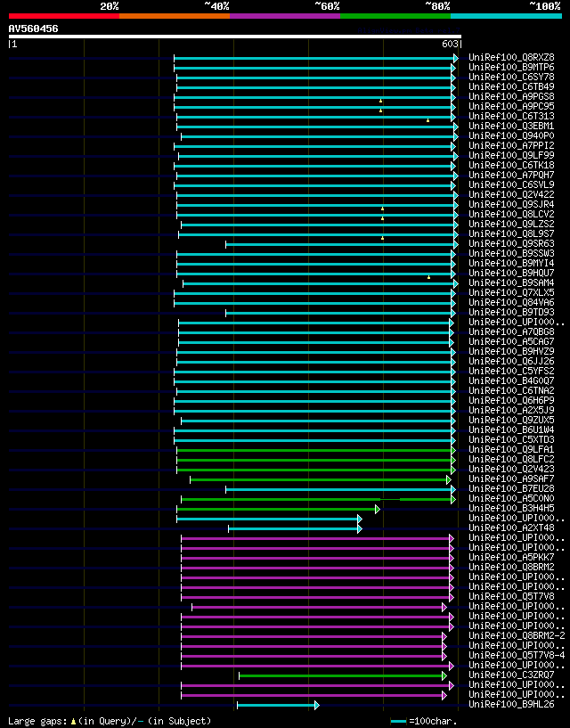
Task: Open hit UniRef100_Q8RXZ8 label
Action: pos(511,58)
